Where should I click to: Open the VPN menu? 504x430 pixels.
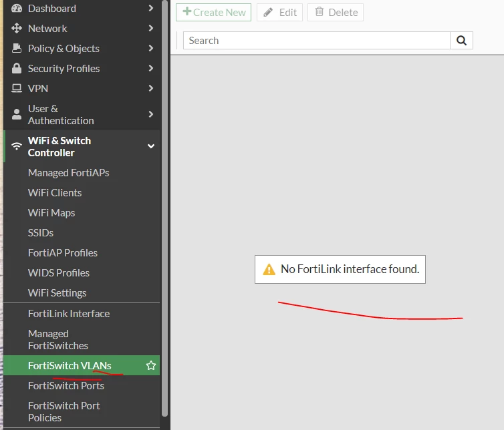click(x=82, y=88)
